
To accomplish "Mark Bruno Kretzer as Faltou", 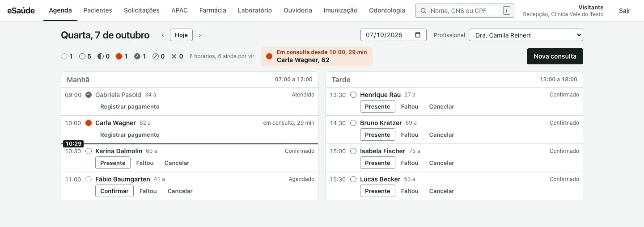I will coord(410,135).
